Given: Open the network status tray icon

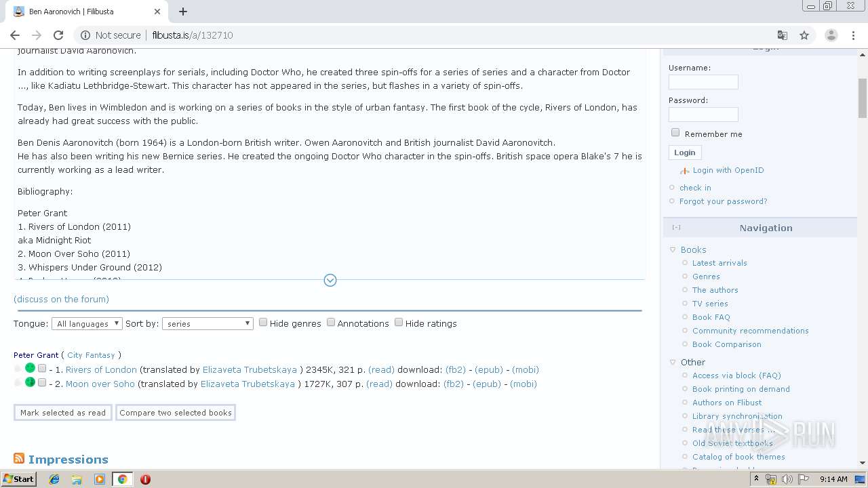Looking at the screenshot, I should pos(771,479).
